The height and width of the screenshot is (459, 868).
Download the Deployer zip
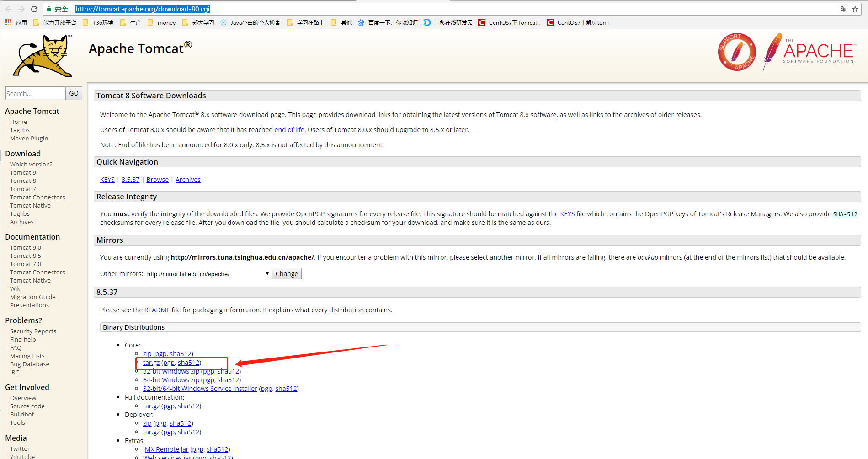[x=147, y=423]
